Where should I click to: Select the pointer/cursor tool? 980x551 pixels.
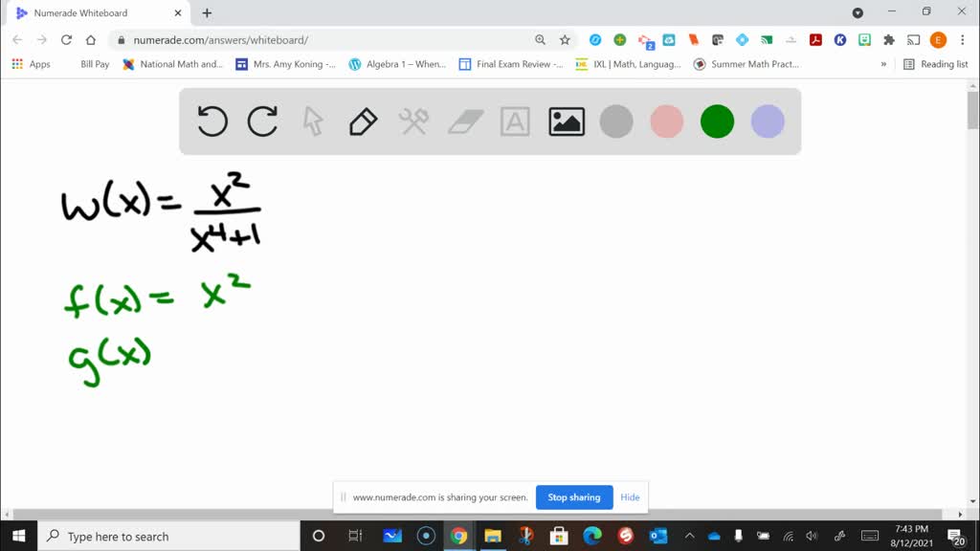[x=312, y=121]
